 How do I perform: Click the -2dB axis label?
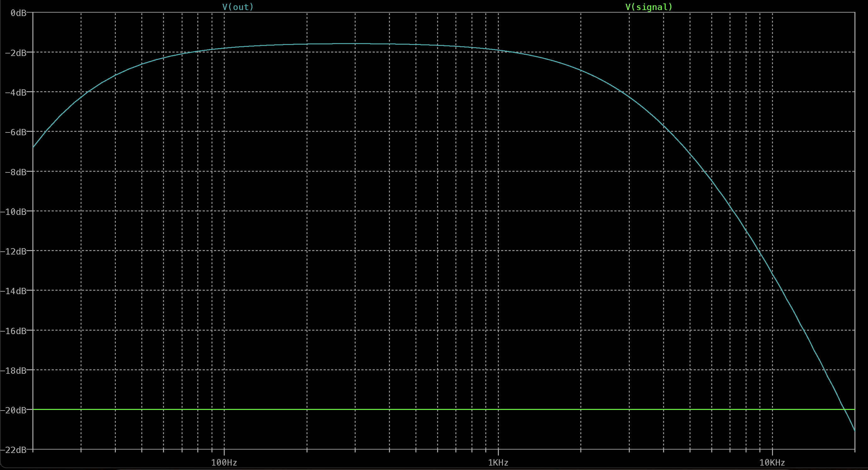tap(15, 53)
